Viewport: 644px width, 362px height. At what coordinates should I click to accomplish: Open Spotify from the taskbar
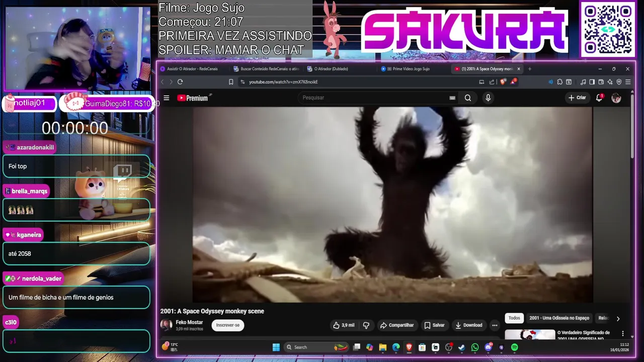(514, 347)
